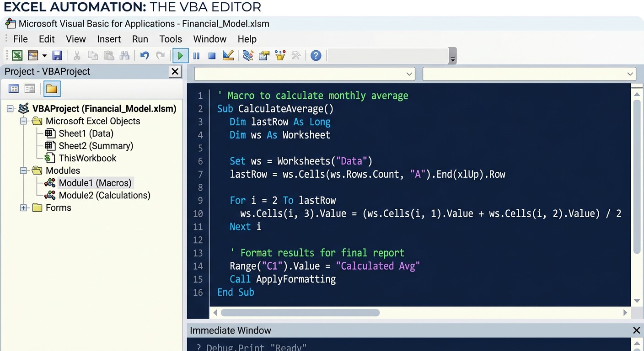The image size is (644, 351).
Task: Open the toolbar options overflow arrow
Action: coord(453,56)
